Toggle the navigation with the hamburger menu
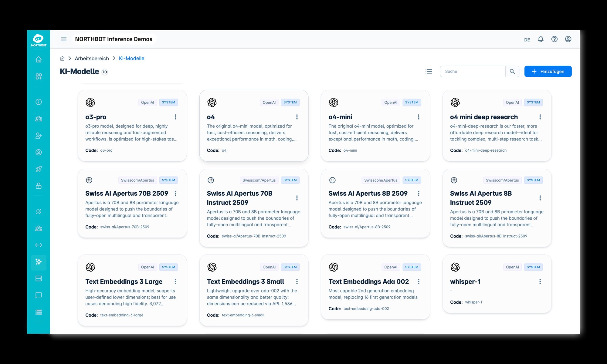This screenshot has width=607, height=364. tap(64, 39)
